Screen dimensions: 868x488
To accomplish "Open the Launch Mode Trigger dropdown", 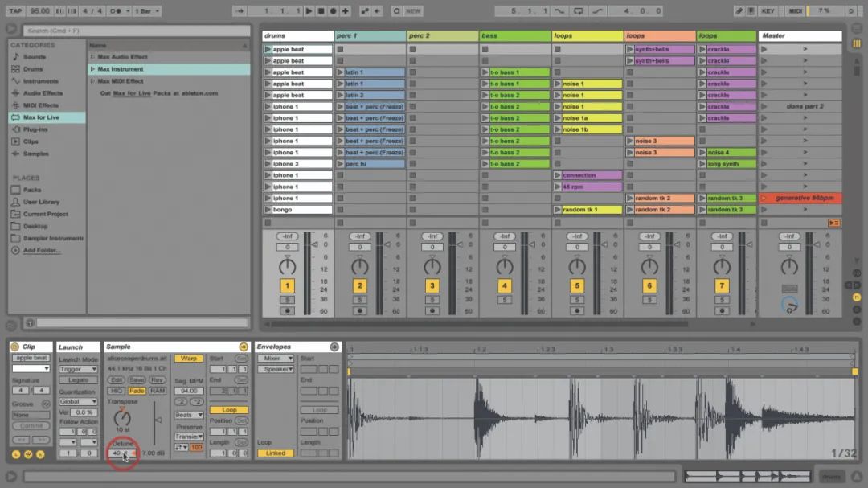I will [78, 369].
